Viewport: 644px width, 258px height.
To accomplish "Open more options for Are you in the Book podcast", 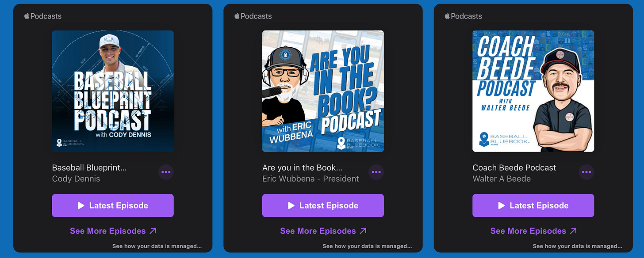I will tap(376, 172).
